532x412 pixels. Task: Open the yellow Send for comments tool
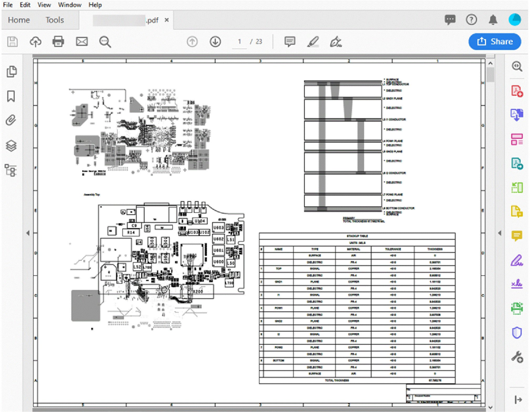(517, 212)
